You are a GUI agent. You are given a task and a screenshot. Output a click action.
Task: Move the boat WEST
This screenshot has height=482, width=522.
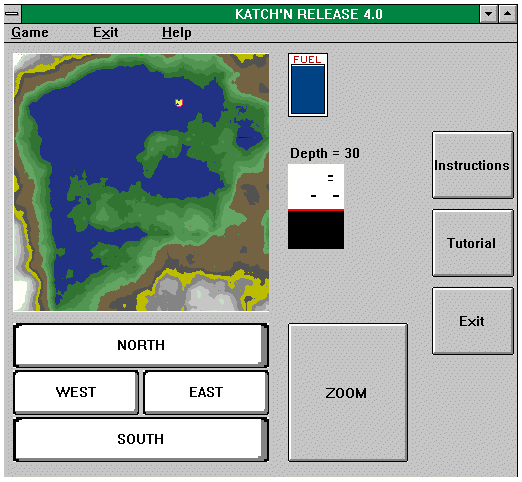(x=76, y=392)
